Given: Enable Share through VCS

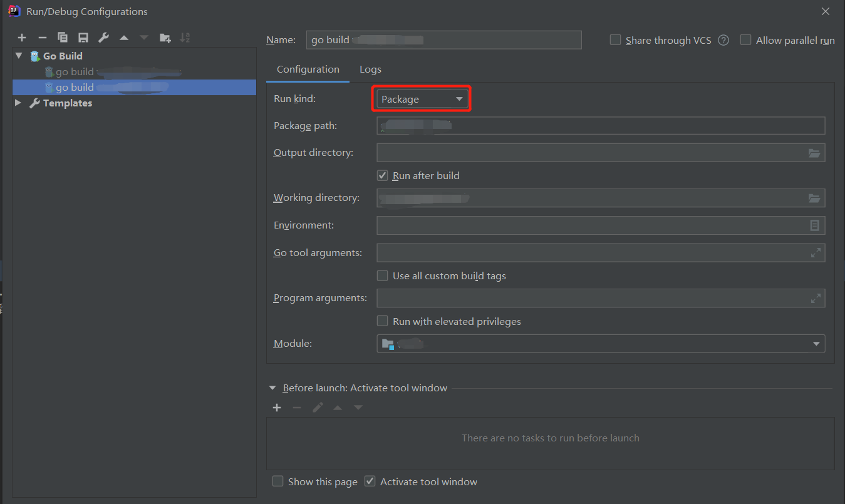Looking at the screenshot, I should point(614,39).
